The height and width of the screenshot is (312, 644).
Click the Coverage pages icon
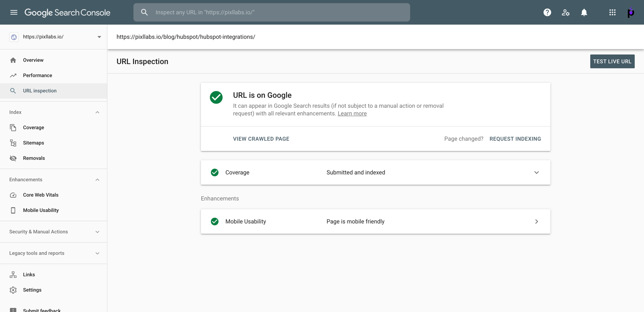pyautogui.click(x=13, y=128)
